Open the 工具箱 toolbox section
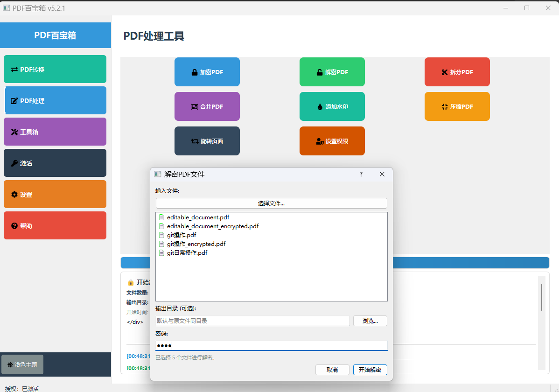Viewport: 559px width, 392px height. pos(55,132)
